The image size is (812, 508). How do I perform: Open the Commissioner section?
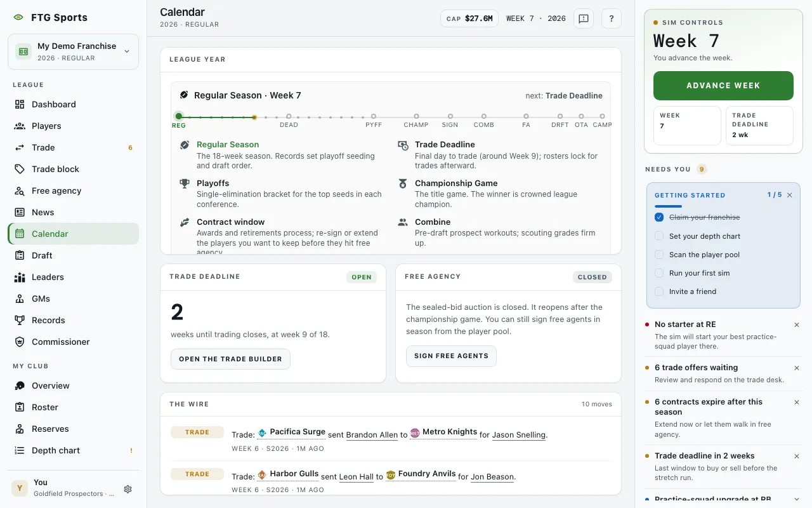tap(73, 342)
